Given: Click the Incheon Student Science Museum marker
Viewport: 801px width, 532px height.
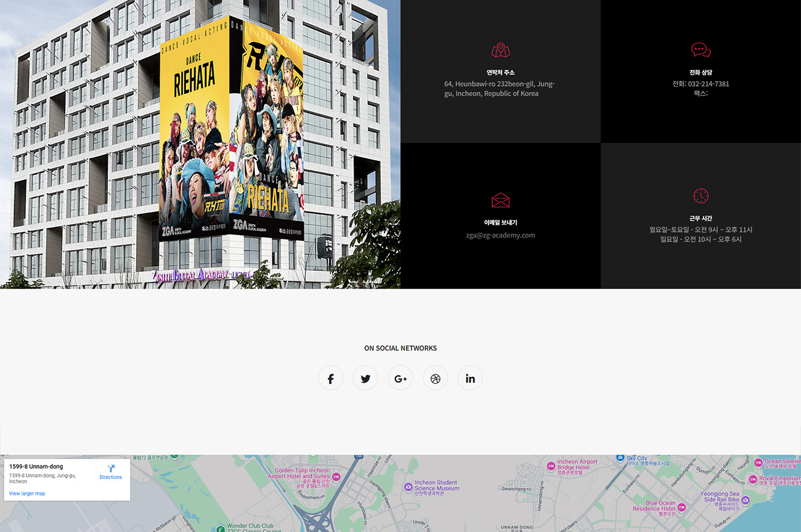Looking at the screenshot, I should pyautogui.click(x=408, y=487).
